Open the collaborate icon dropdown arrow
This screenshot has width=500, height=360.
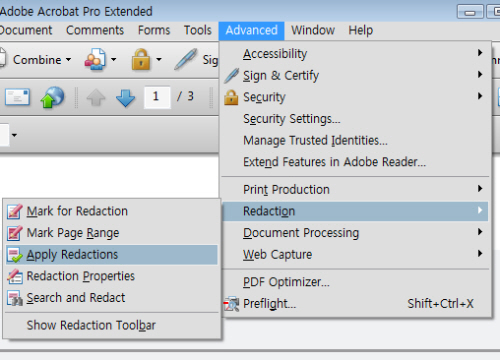pyautogui.click(x=114, y=60)
